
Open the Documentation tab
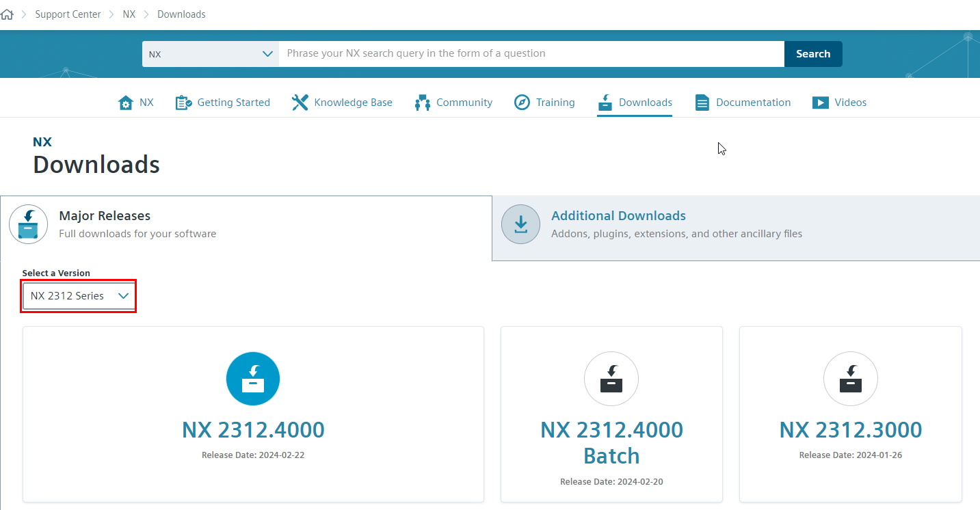coord(743,103)
